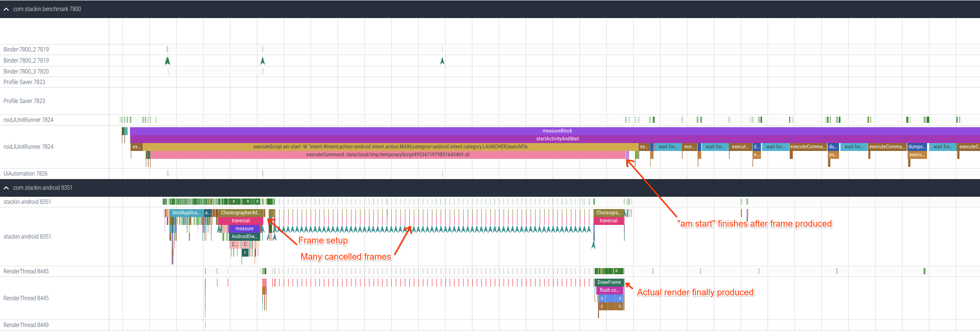Image resolution: width=980 pixels, height=331 pixels.
Task: Click the R state marker in RenderThread 8445
Action: (x=616, y=271)
